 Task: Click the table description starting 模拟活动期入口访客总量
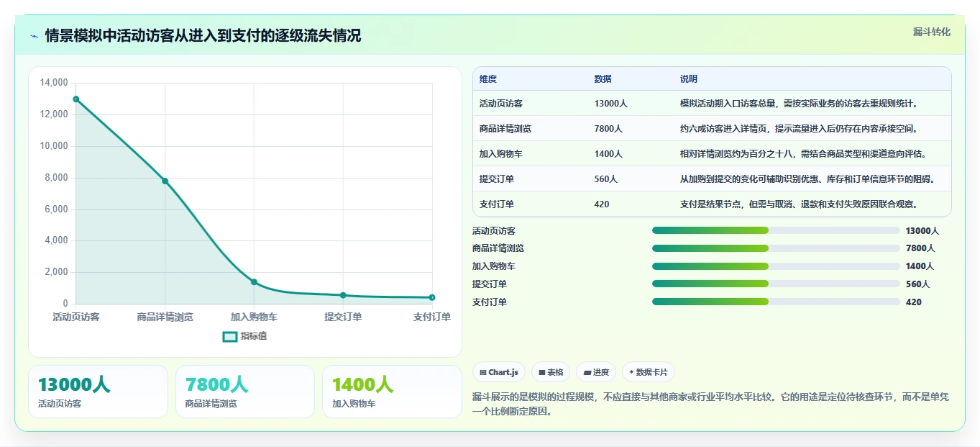pyautogui.click(x=800, y=104)
